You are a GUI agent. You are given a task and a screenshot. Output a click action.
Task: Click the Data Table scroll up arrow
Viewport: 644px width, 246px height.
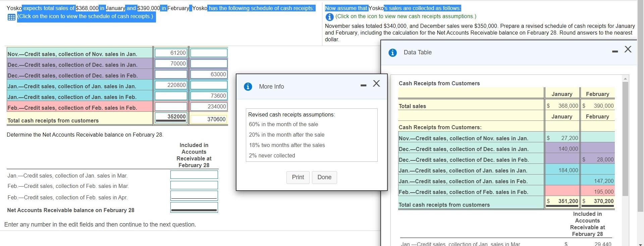625,78
